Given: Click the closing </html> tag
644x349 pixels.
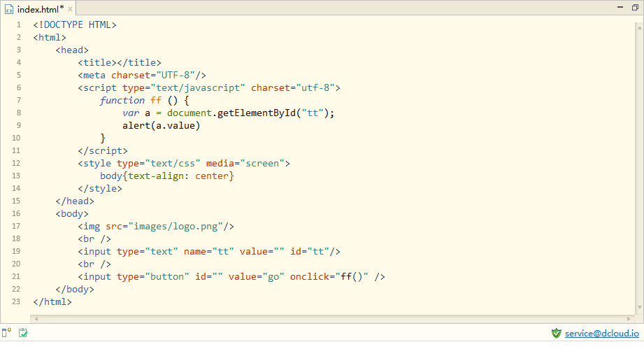Looking at the screenshot, I should pyautogui.click(x=52, y=302).
